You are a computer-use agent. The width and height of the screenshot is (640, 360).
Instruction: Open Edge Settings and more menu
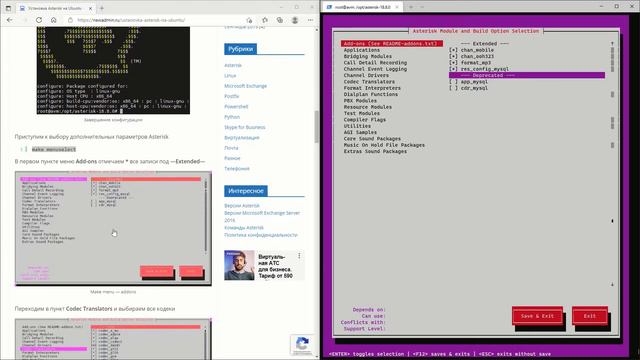[x=310, y=20]
